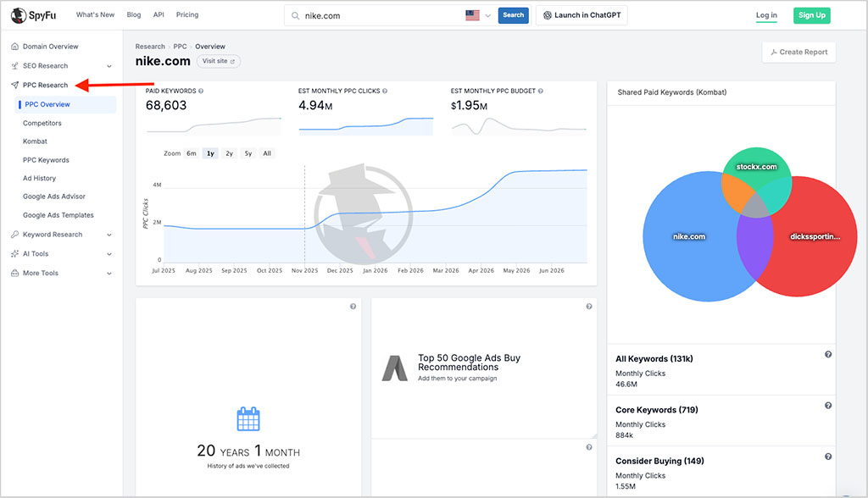Open the country selector dropdown arrow
Screen dimensions: 868x498
pos(487,16)
